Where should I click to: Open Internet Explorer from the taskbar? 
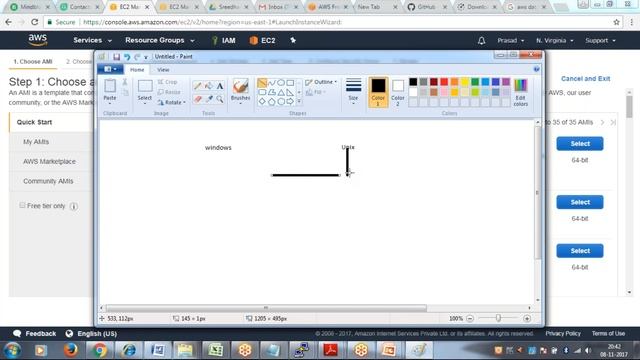pos(129,350)
